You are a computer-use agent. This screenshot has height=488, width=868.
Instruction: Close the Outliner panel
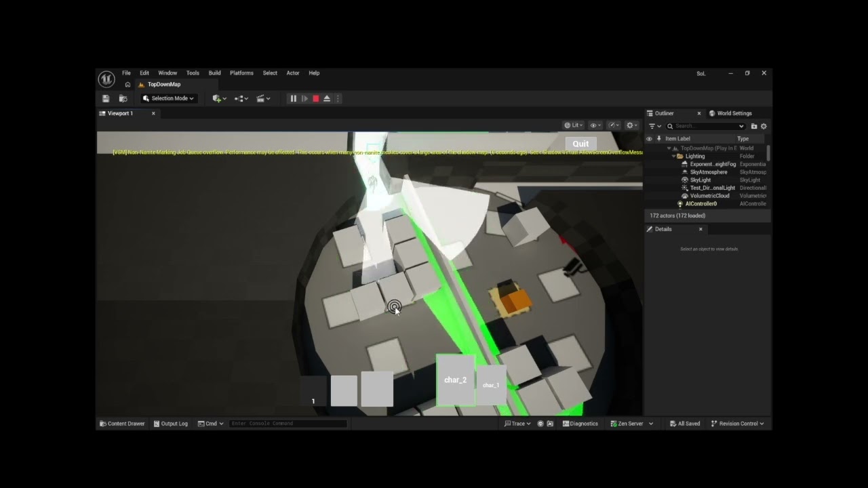699,113
